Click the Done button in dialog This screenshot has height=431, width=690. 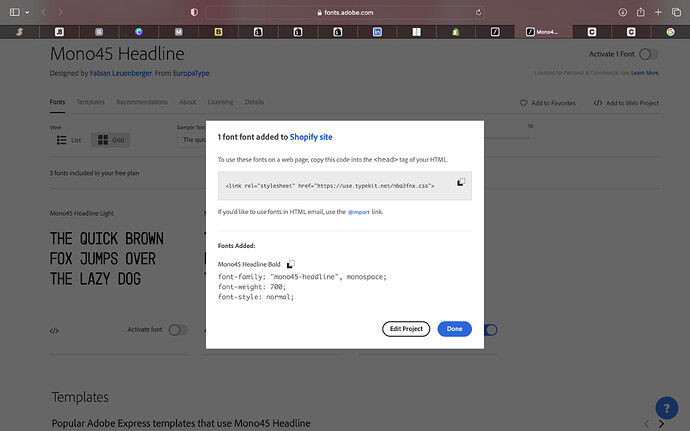pos(454,329)
